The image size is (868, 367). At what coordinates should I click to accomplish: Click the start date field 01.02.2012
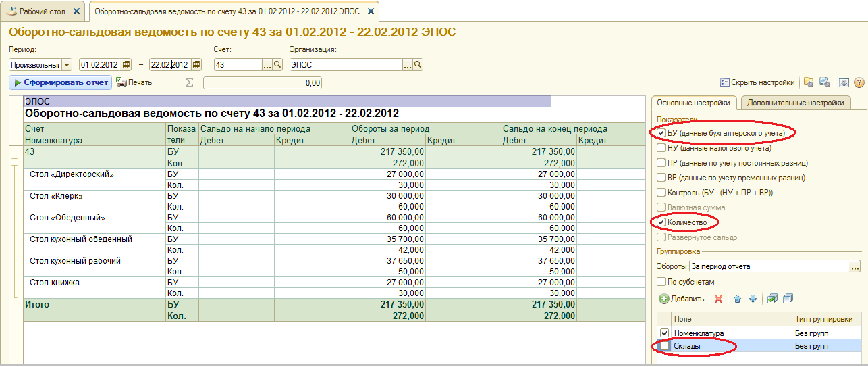[x=100, y=65]
